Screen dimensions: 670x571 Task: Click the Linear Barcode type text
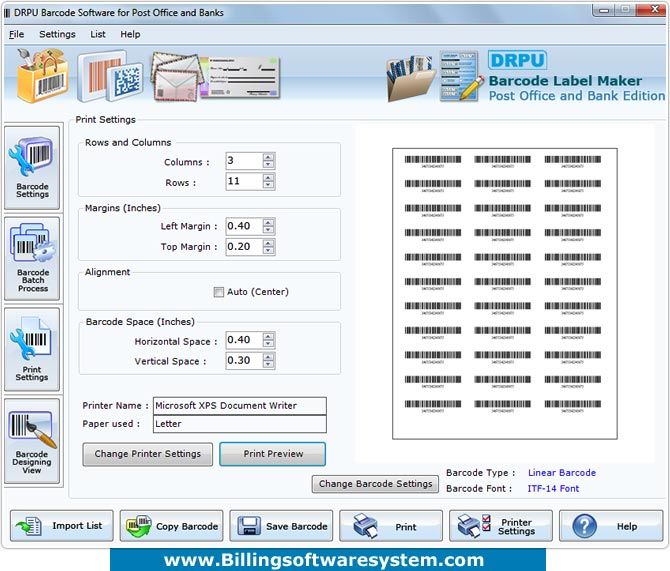[562, 473]
